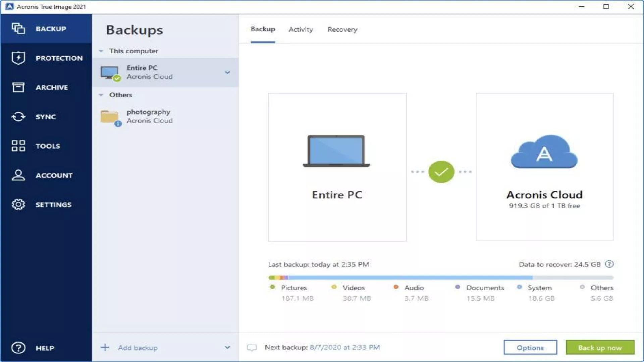Click the Data to recover info icon

(x=609, y=264)
